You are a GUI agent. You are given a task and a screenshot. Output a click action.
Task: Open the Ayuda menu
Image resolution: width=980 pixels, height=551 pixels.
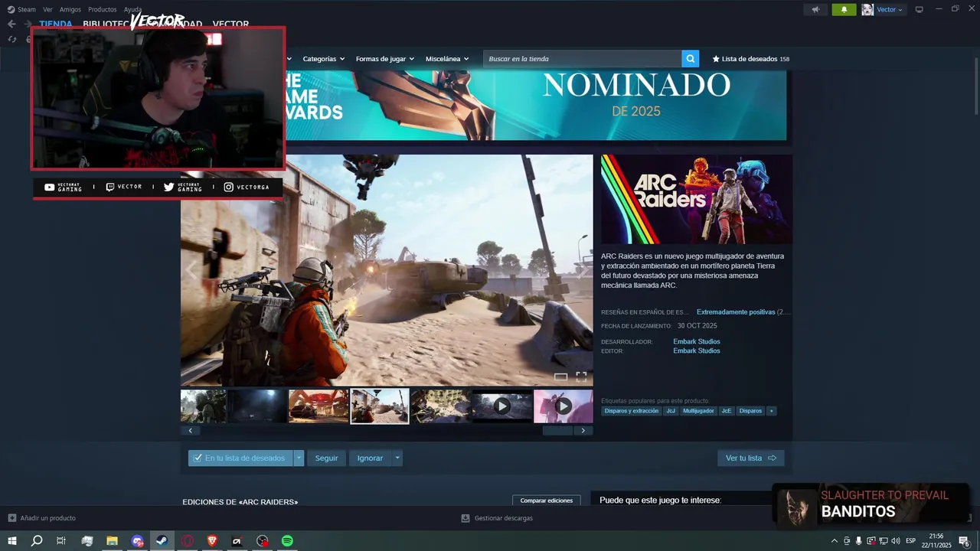click(x=132, y=9)
